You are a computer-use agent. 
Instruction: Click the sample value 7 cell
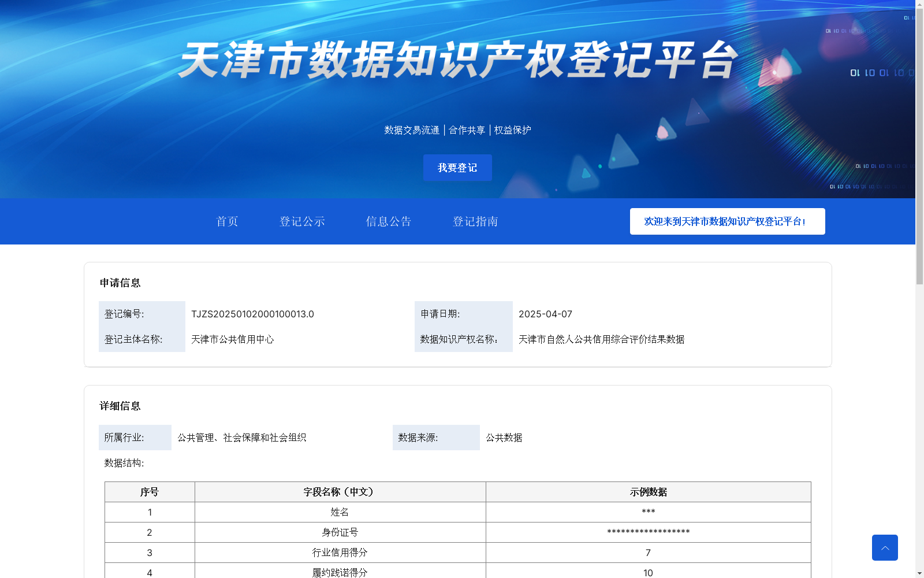tap(649, 553)
